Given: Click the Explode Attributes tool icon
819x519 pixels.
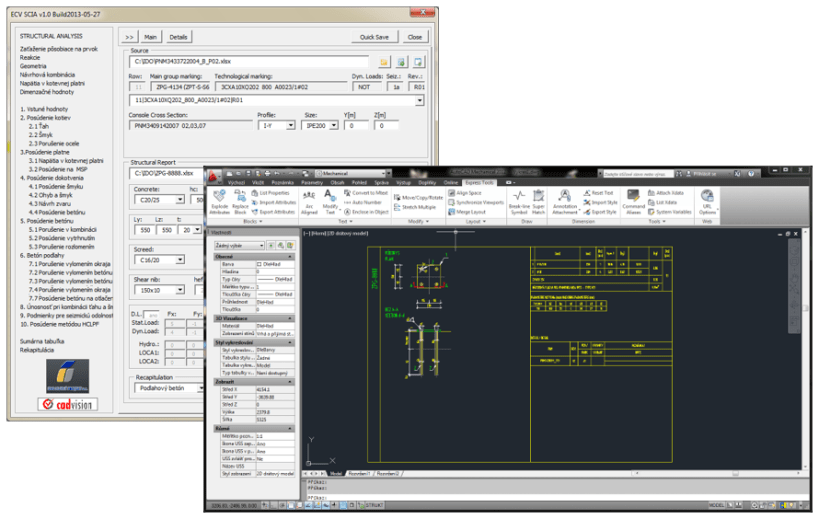Looking at the screenshot, I should click(x=219, y=196).
